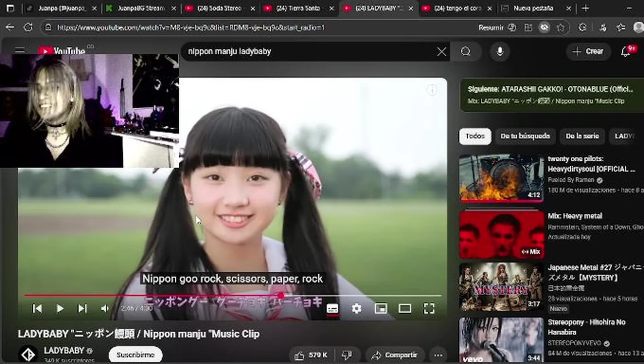Open the LADYBABY channel avatar
Screen dimensions: 644x364
[x=28, y=354]
